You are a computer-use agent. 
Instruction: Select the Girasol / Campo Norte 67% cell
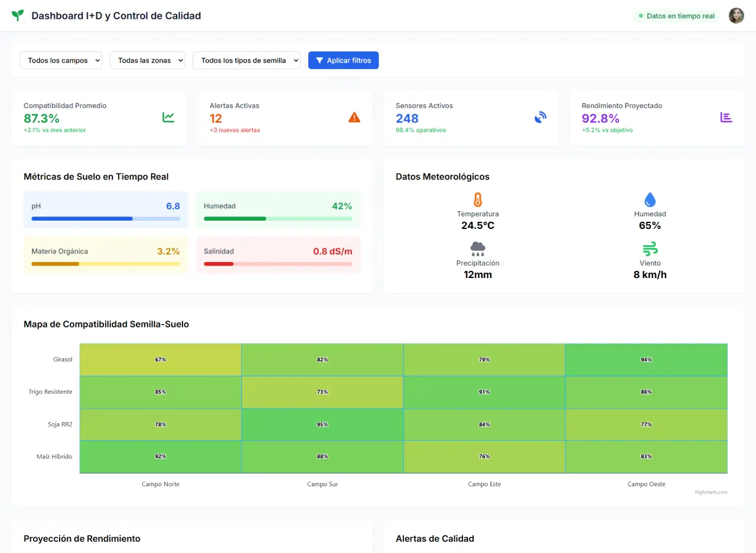click(x=161, y=359)
